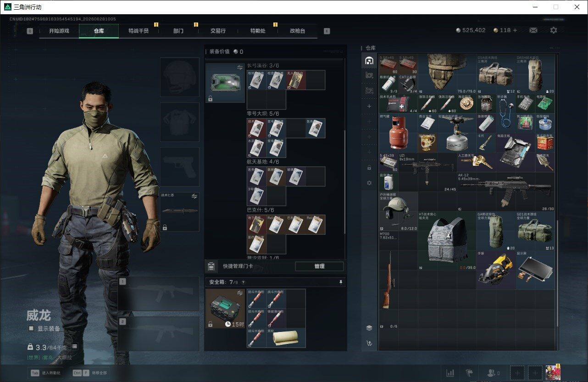Open the weight details list icon
The image size is (588, 382).
click(74, 347)
